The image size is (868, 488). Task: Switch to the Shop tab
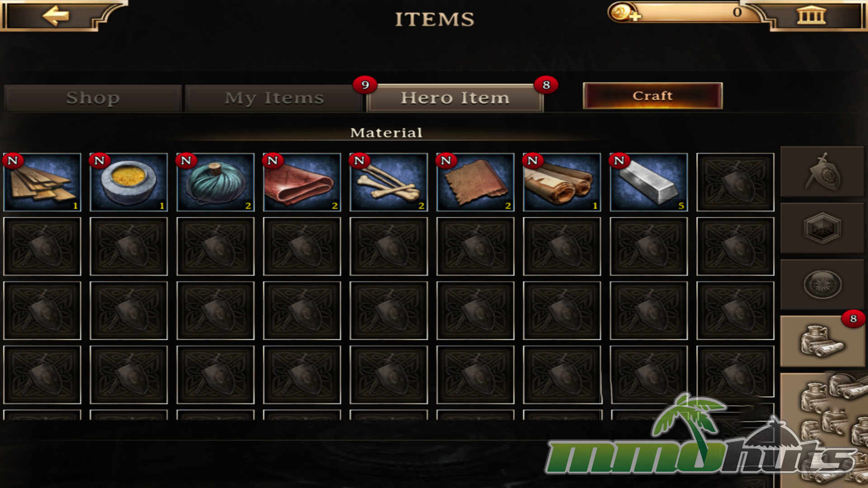click(93, 98)
